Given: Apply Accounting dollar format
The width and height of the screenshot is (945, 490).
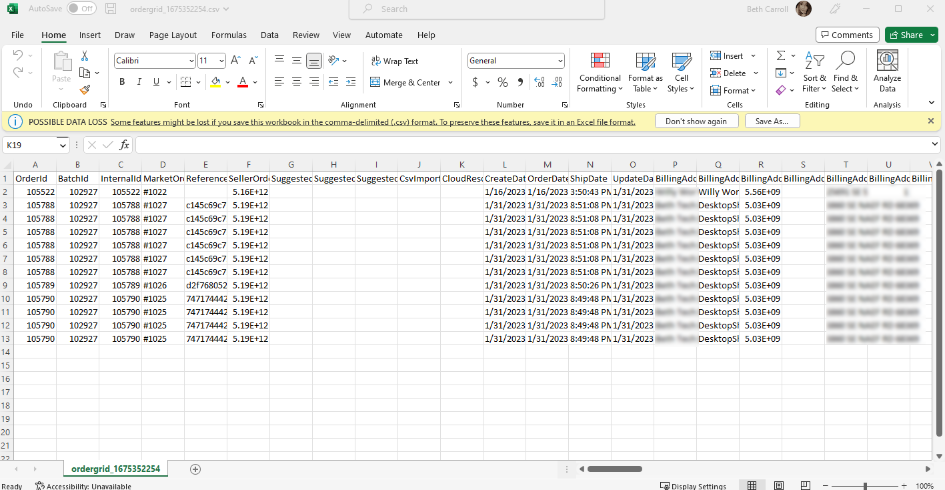Looking at the screenshot, I should point(475,82).
